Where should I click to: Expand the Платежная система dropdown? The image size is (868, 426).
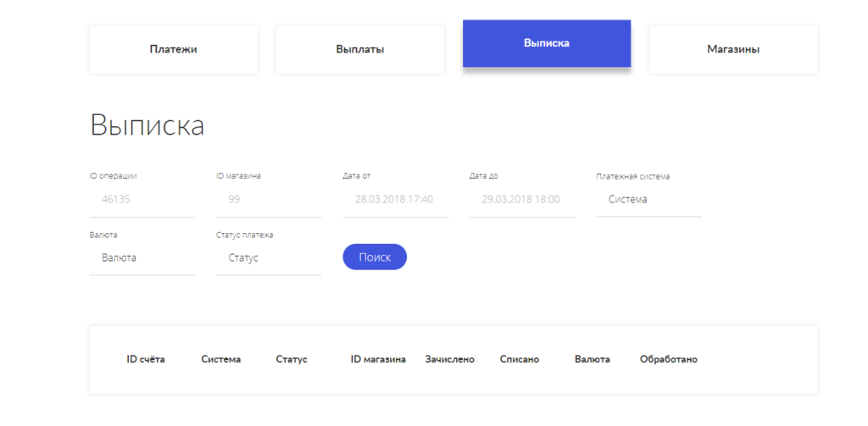648,200
